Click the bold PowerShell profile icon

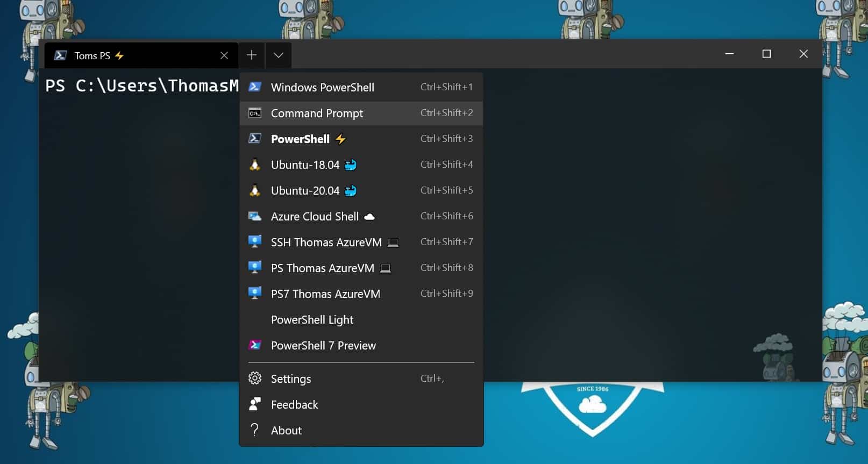tap(255, 139)
